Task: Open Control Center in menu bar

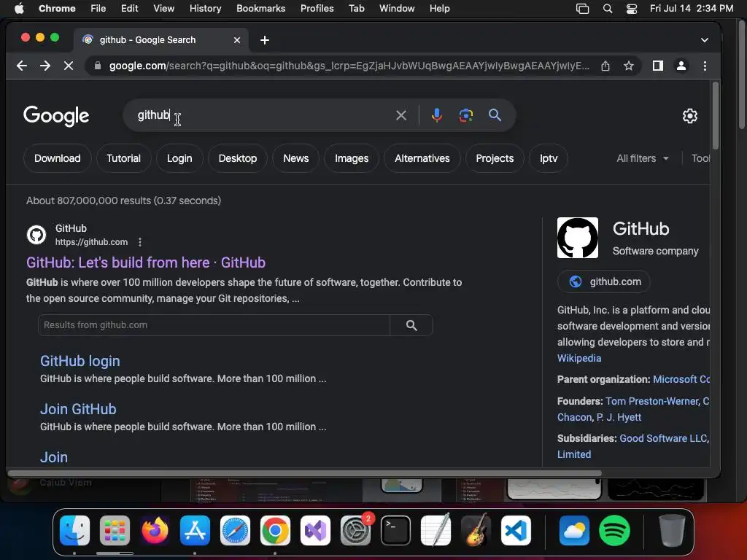Action: coord(632,9)
